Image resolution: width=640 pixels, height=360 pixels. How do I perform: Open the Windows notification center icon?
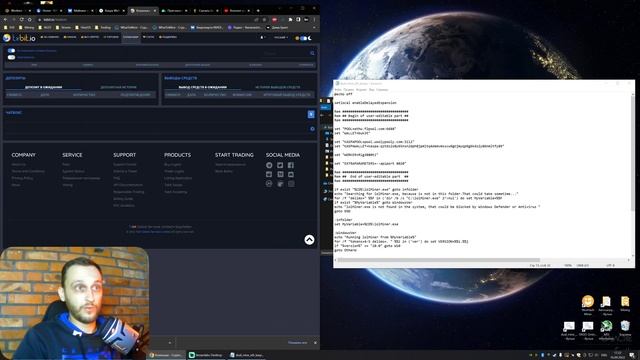click(x=632, y=355)
